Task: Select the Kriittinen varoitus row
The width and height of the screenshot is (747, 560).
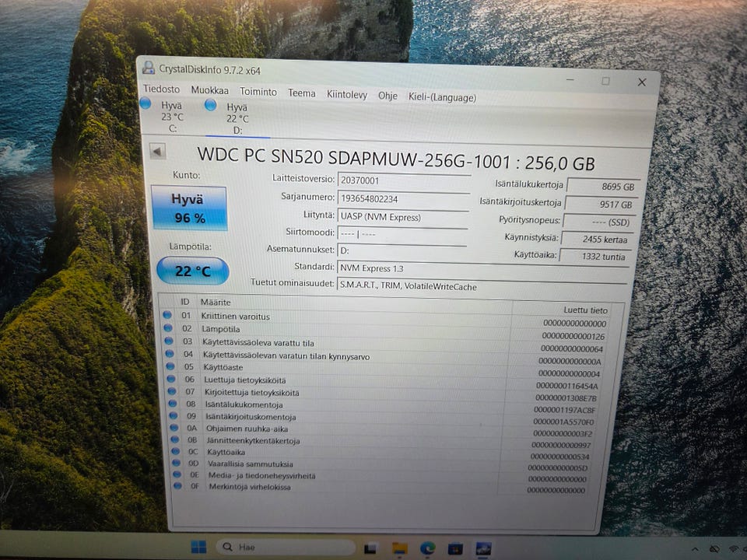Action: click(x=385, y=319)
